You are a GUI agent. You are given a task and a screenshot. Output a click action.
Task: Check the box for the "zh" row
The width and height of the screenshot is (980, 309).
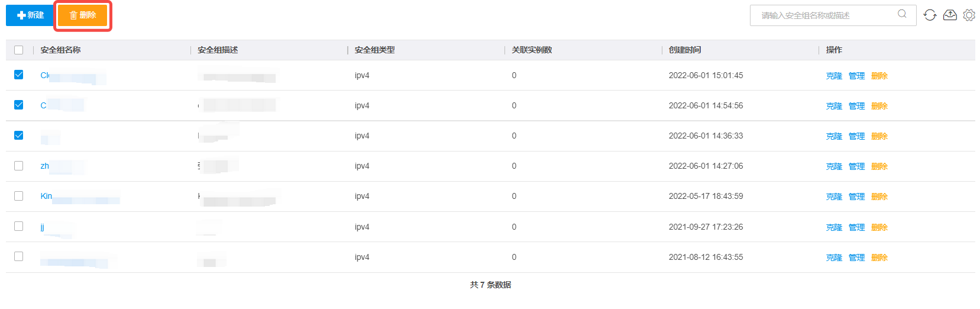click(19, 166)
